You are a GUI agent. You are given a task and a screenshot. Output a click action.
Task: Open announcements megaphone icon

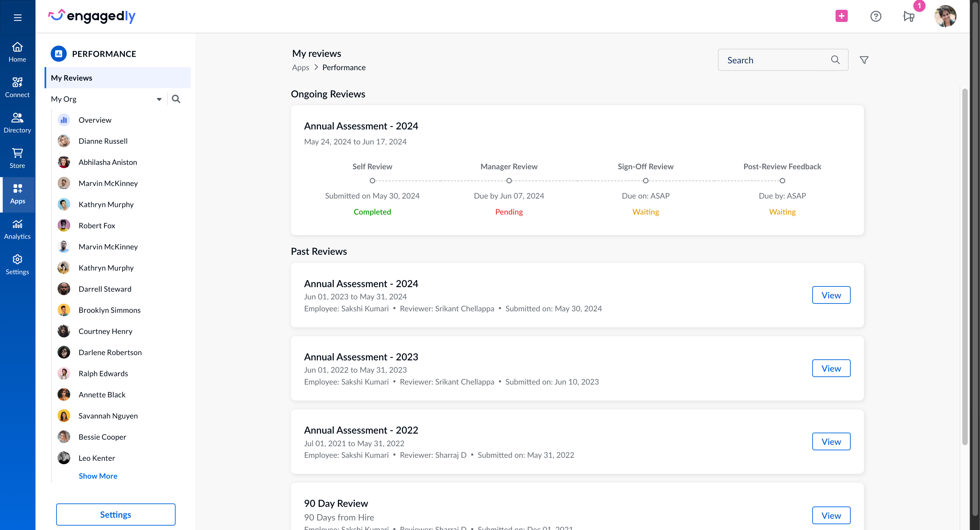point(909,16)
